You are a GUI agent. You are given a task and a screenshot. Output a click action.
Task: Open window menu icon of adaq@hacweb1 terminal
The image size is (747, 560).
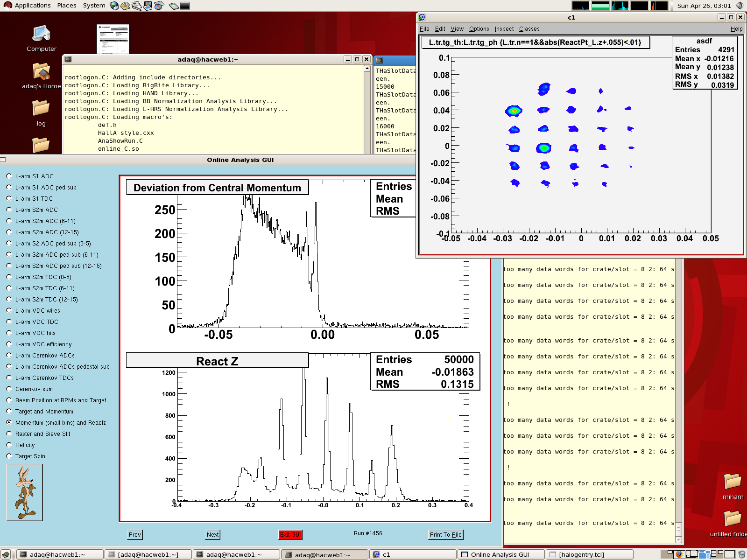click(x=68, y=59)
